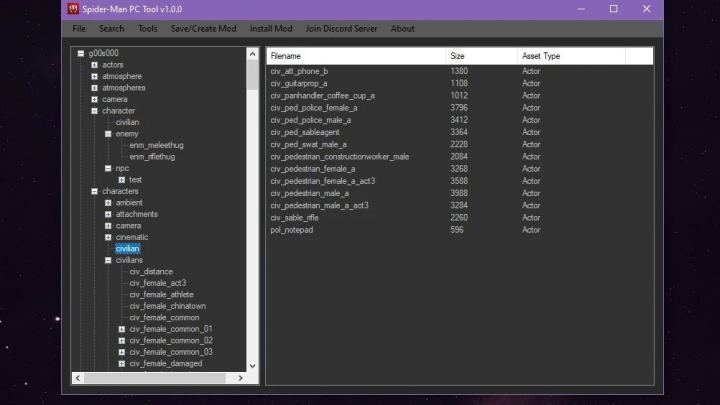Expand the top-level camera folder
Screen dimensions: 720x405
pos(95,99)
